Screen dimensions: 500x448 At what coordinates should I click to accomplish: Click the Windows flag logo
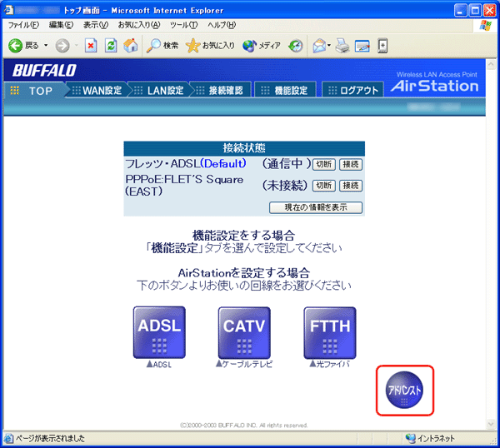[486, 26]
